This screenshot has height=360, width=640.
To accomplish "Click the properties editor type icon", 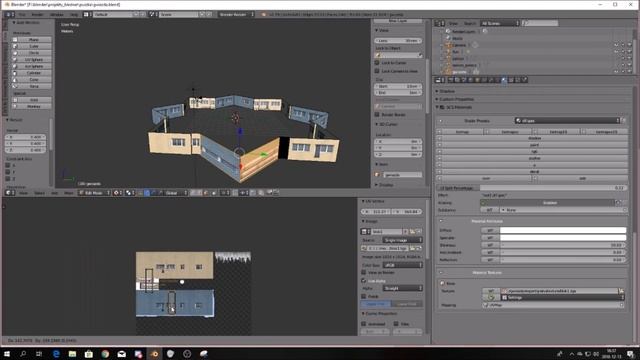I will click(x=438, y=80).
